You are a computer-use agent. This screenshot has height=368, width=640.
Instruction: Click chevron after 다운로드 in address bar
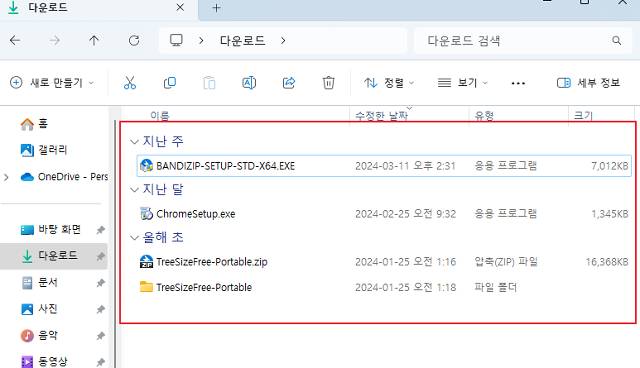point(283,40)
